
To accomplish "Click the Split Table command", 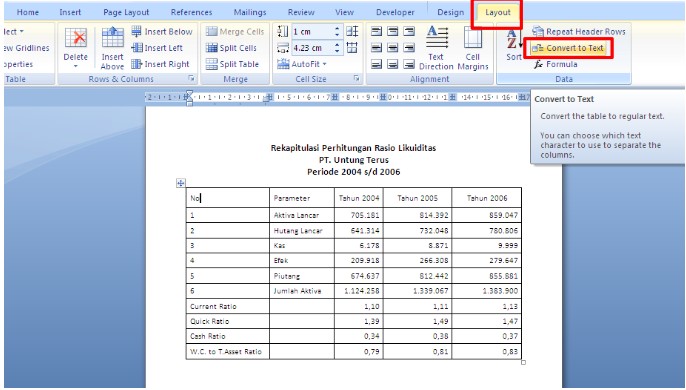I will pyautogui.click(x=232, y=64).
